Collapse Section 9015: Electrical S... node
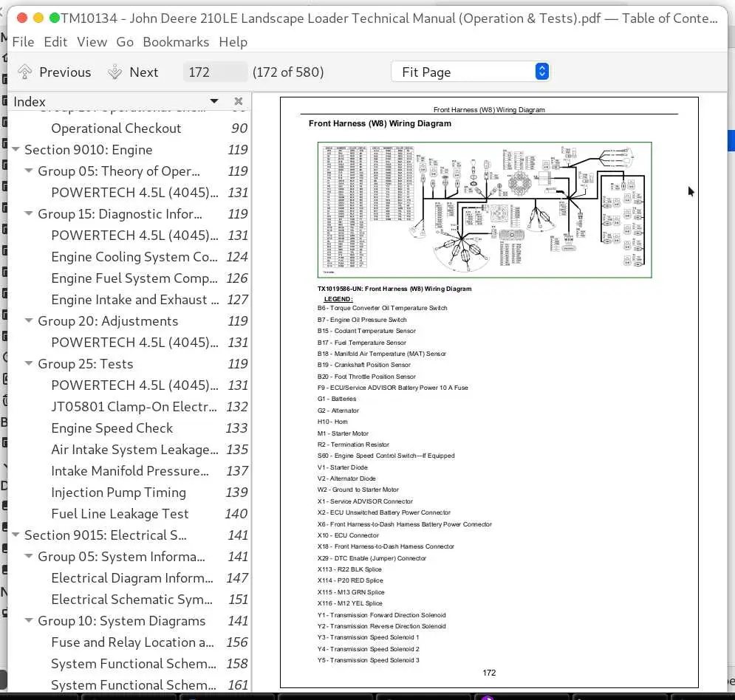Viewport: 735px width, 700px height. (16, 535)
